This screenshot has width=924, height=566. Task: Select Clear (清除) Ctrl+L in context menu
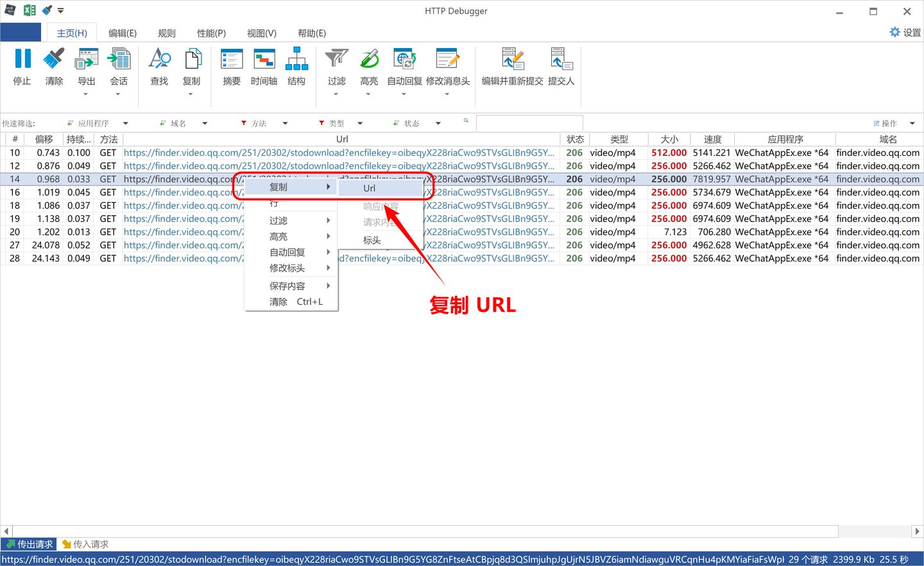291,302
